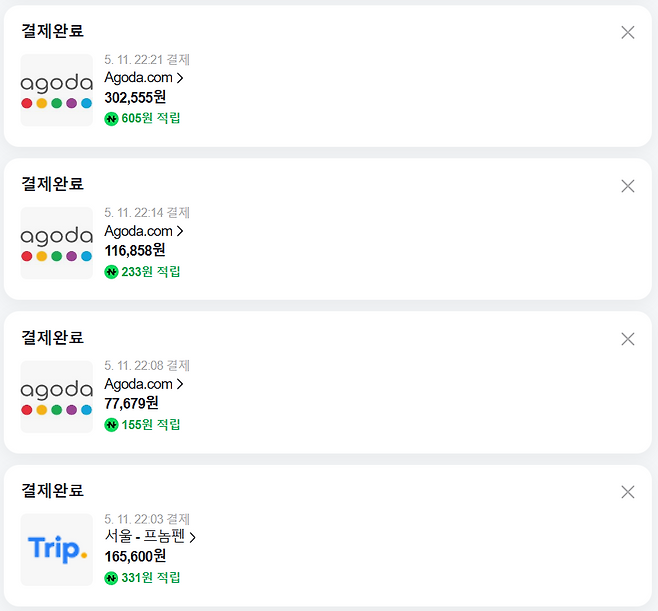The height and width of the screenshot is (611, 658).
Task: Select the 302,555원 payment amount
Action: (x=135, y=97)
